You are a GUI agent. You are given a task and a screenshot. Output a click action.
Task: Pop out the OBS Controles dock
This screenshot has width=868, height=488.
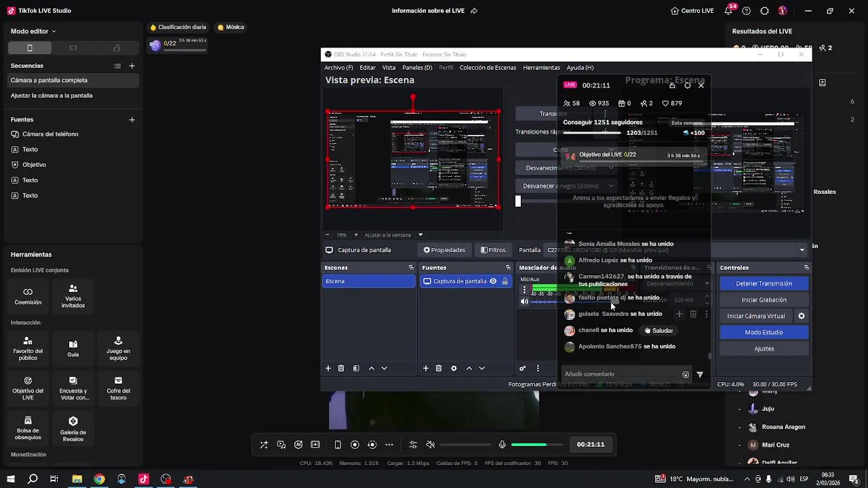point(806,268)
